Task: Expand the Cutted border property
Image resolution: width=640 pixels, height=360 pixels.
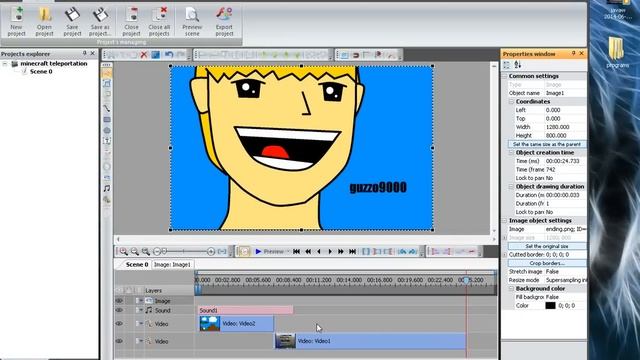Action: click(x=505, y=254)
